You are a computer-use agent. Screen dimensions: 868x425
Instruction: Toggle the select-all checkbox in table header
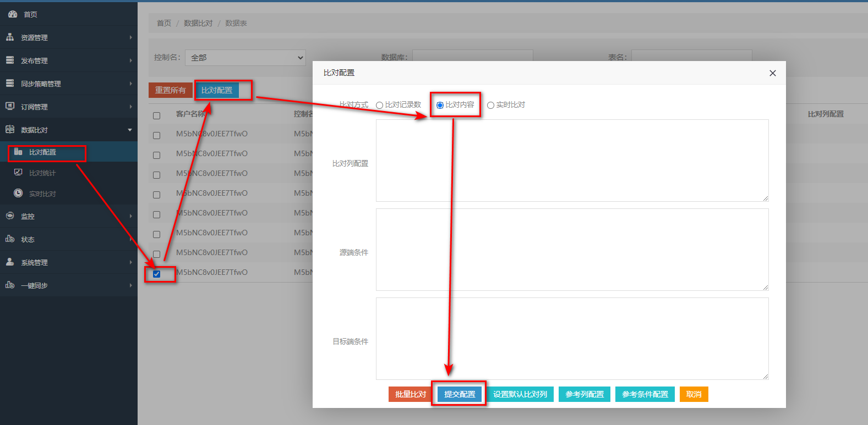[x=156, y=115]
